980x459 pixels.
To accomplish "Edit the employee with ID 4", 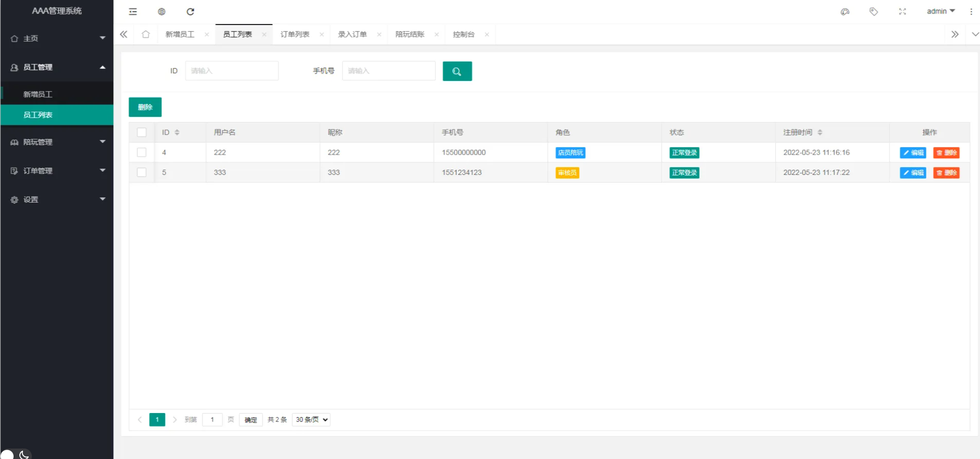I will click(913, 152).
